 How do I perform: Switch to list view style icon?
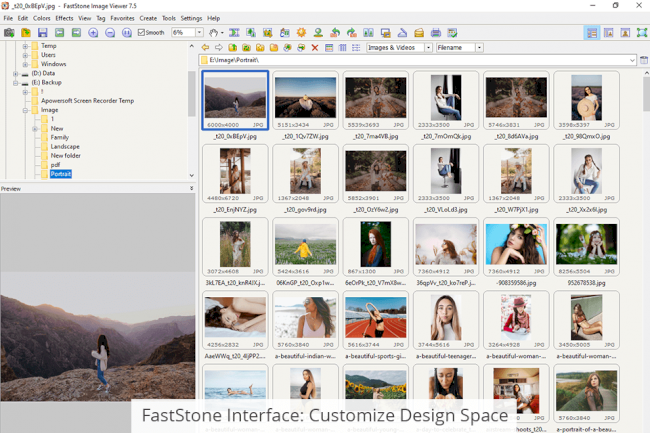point(356,48)
